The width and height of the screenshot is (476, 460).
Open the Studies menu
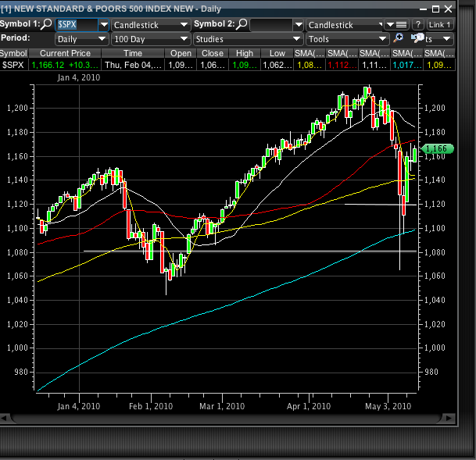(248, 39)
